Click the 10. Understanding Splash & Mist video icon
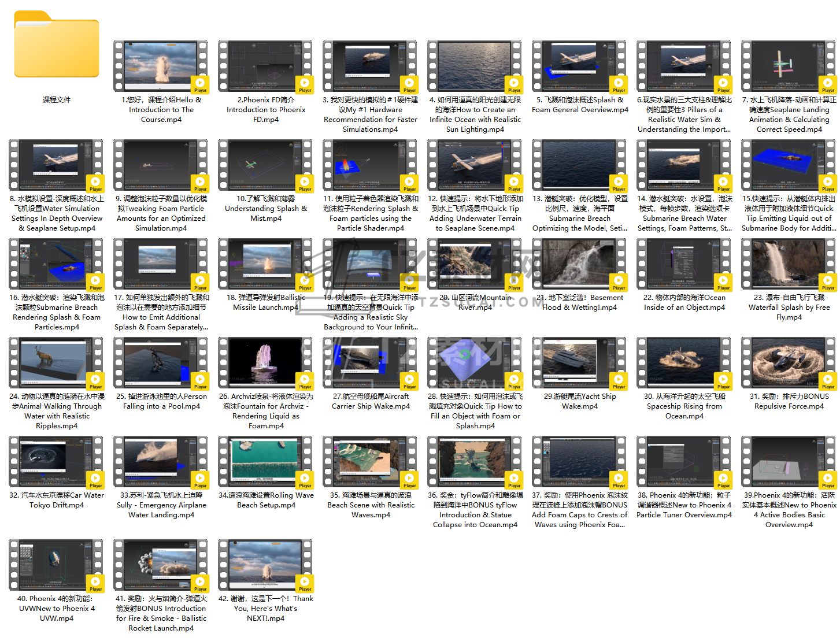Image resolution: width=840 pixels, height=641 pixels. pyautogui.click(x=266, y=166)
